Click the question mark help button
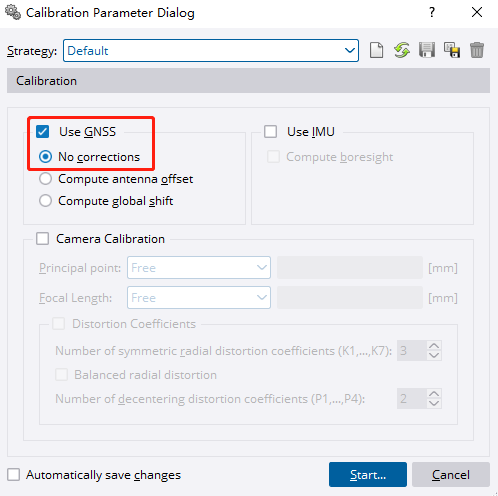This screenshot has height=496, width=498. pyautogui.click(x=432, y=12)
